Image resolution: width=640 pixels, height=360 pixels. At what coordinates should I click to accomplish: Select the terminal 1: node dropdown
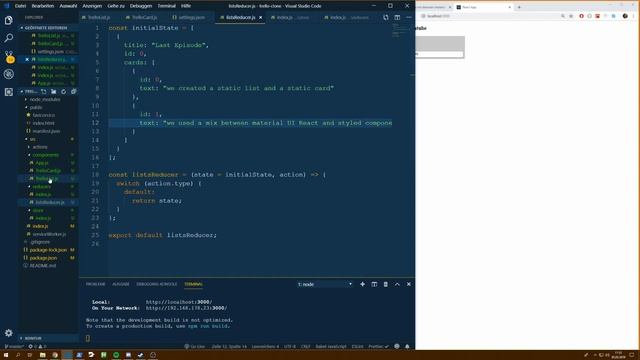click(x=324, y=284)
